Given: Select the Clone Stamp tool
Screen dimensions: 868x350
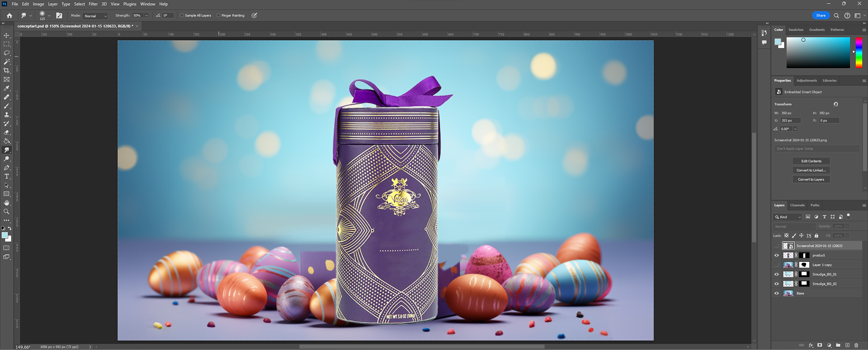Looking at the screenshot, I should [6, 115].
